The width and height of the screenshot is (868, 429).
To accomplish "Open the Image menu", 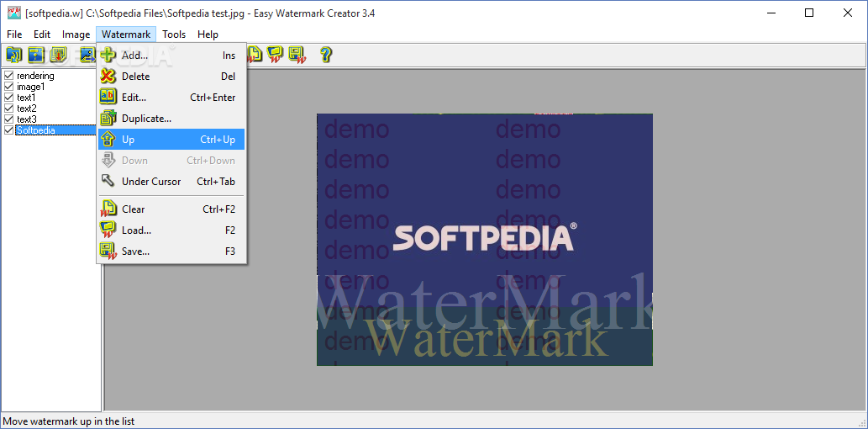I will click(76, 34).
